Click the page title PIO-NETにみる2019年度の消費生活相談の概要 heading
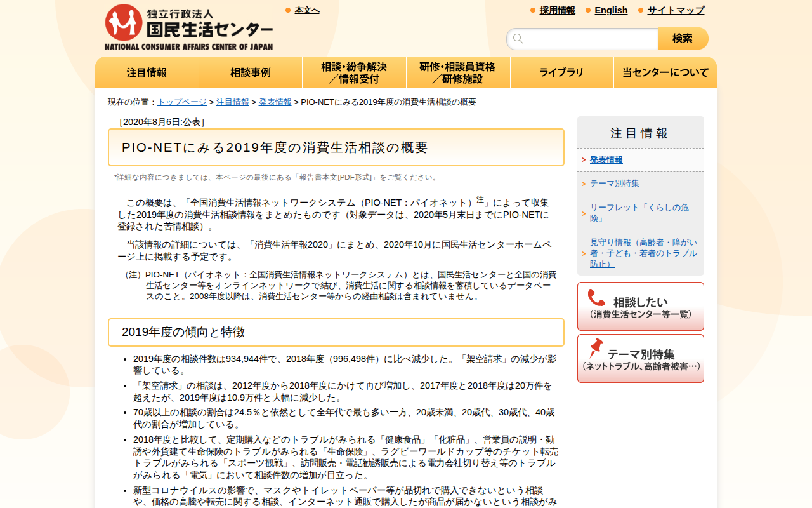Screen dimensions: 812x508 pyautogui.click(x=336, y=147)
